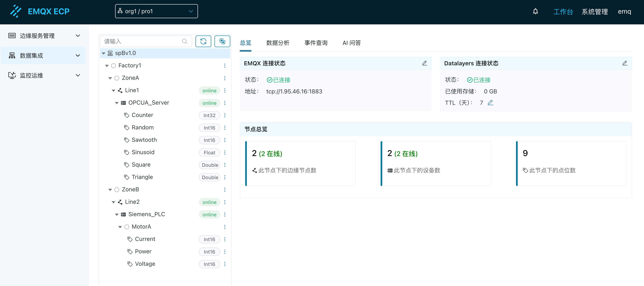Open the org1 / pro1 project dropdown
This screenshot has height=286, width=644.
tap(156, 11)
